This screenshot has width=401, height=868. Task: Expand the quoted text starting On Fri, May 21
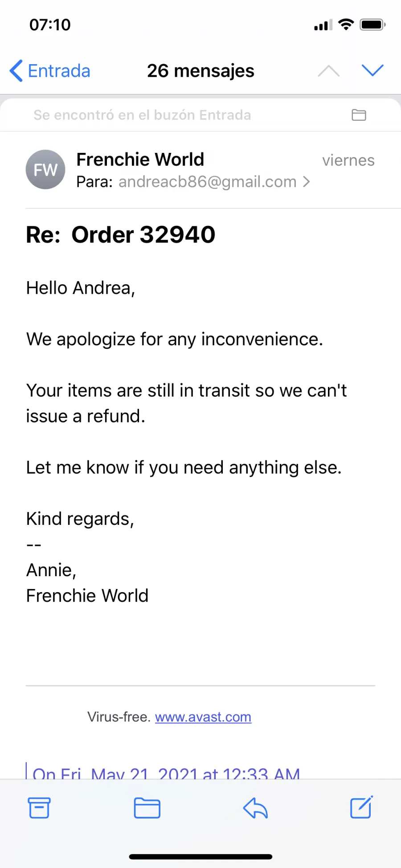(166, 773)
